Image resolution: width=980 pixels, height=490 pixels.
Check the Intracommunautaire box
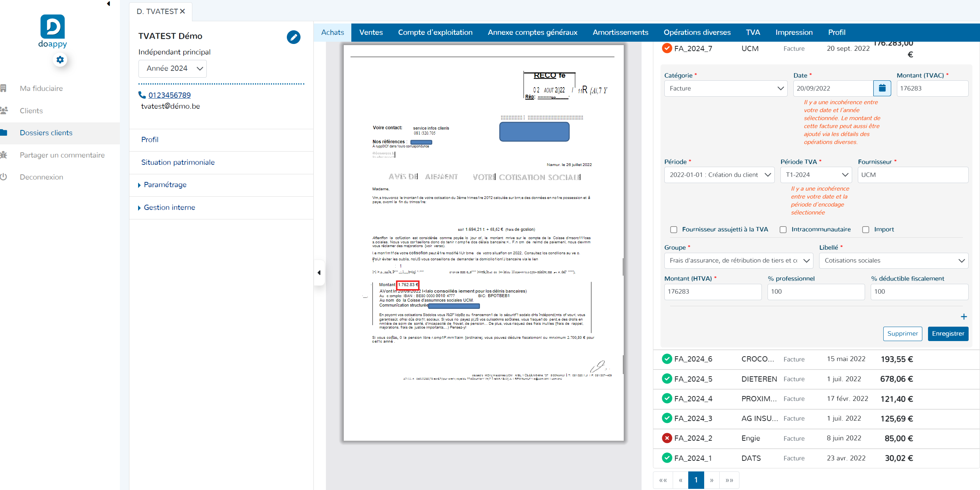click(783, 230)
